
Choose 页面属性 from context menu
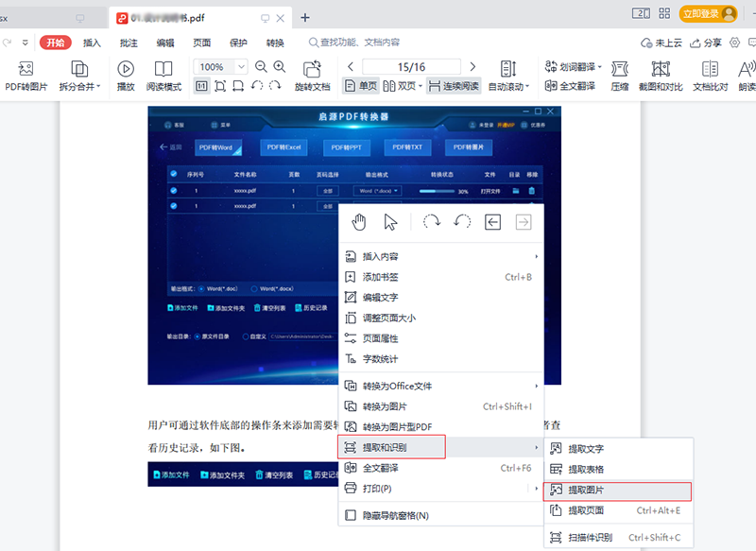441,338
